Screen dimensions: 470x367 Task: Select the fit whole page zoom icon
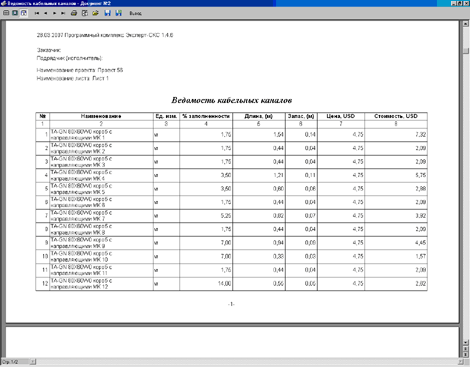click(x=6, y=13)
